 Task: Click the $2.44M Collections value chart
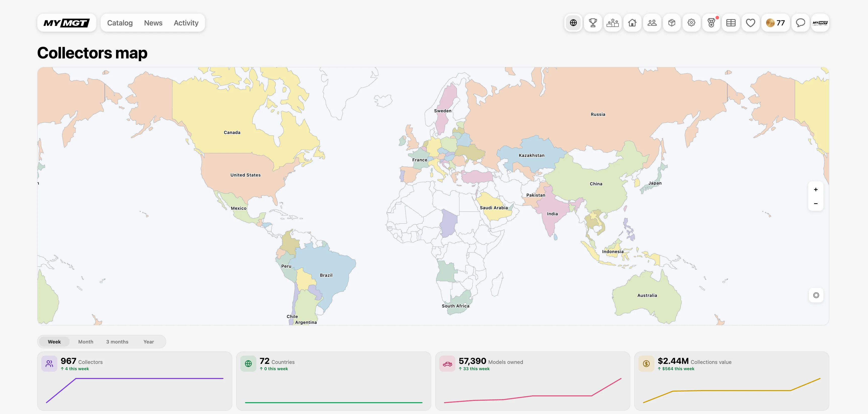732,390
